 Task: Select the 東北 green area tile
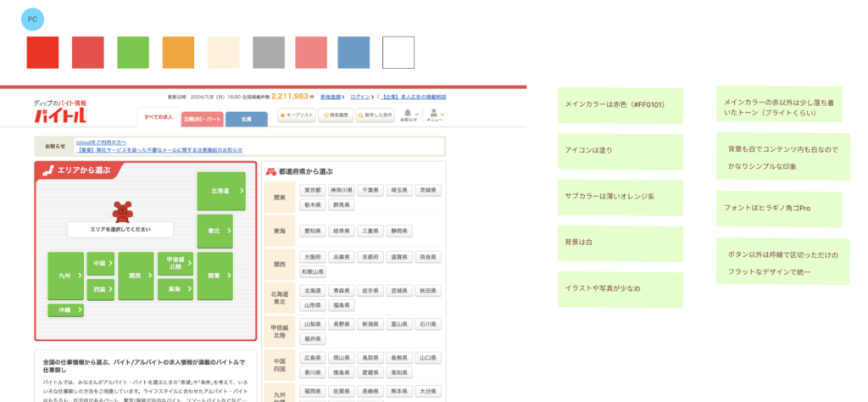(214, 232)
